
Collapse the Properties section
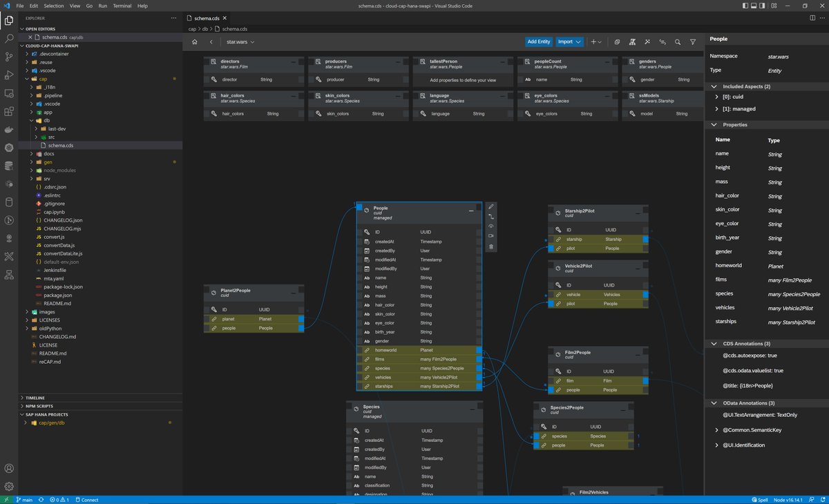714,125
